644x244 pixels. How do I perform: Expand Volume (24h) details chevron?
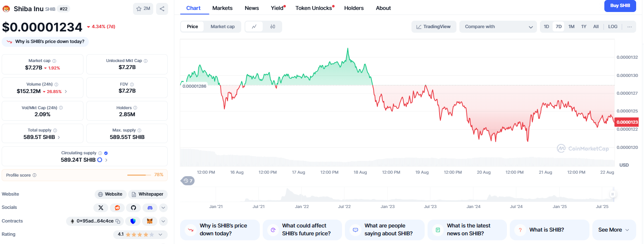[66, 91]
